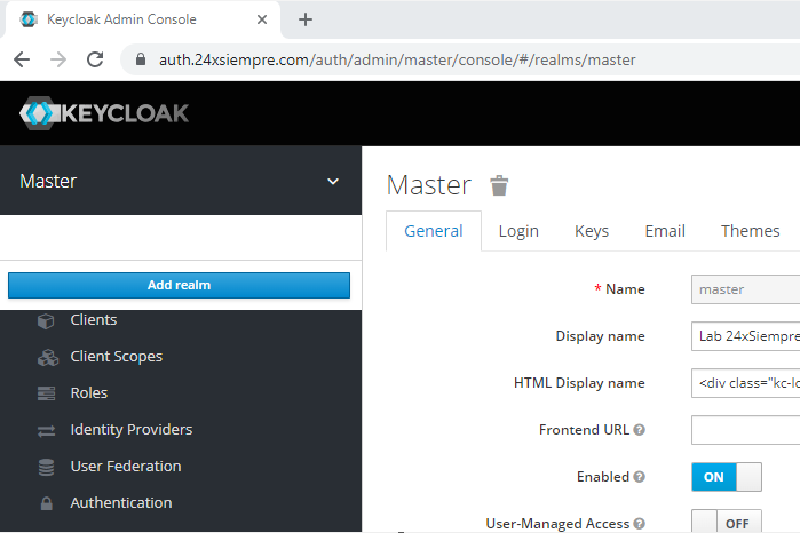This screenshot has height=533, width=800.
Task: Turn off the Enabled switch
Action: point(726,477)
